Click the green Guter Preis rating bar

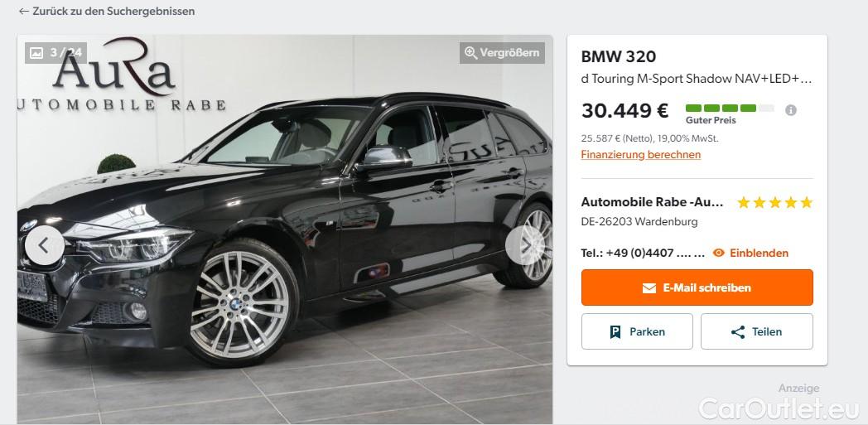click(x=730, y=108)
